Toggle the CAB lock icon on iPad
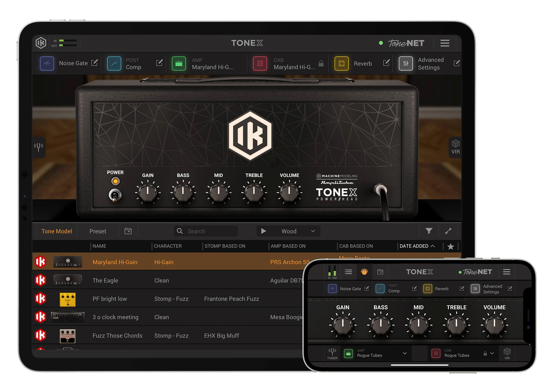This screenshot has height=392, width=553. 321,64
